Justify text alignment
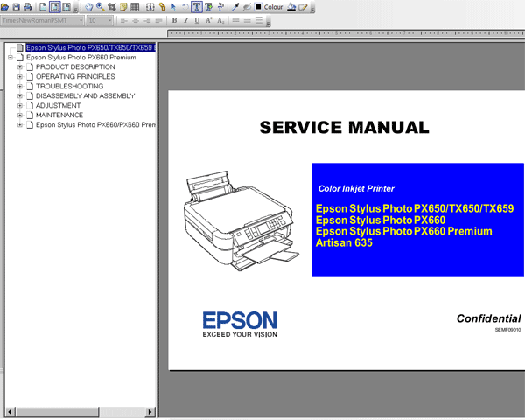 pyautogui.click(x=158, y=21)
